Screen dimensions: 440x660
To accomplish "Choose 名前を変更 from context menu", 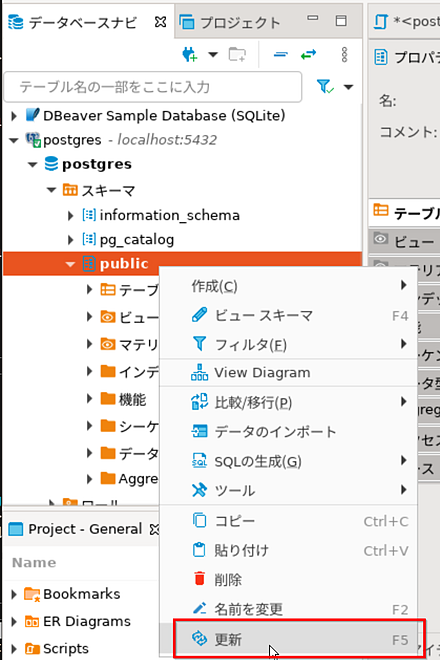I will point(288,609).
